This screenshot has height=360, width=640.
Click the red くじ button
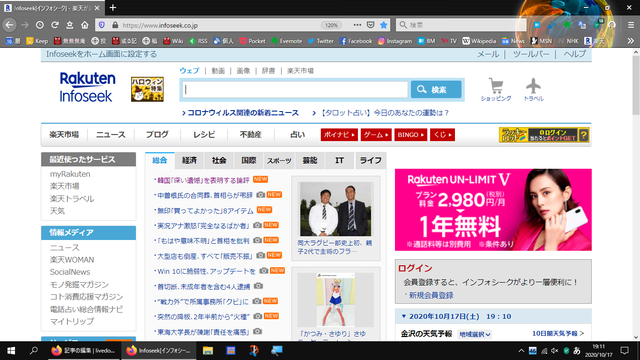tap(442, 135)
